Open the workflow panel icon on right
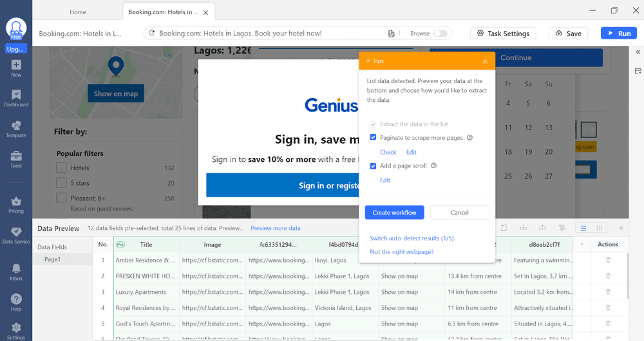644x341 pixels. tap(638, 71)
